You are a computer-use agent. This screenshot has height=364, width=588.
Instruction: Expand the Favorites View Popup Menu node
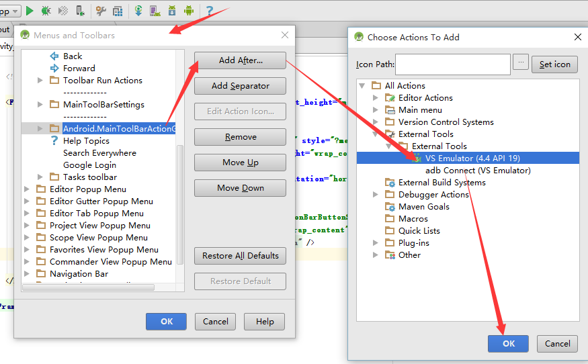tap(27, 249)
